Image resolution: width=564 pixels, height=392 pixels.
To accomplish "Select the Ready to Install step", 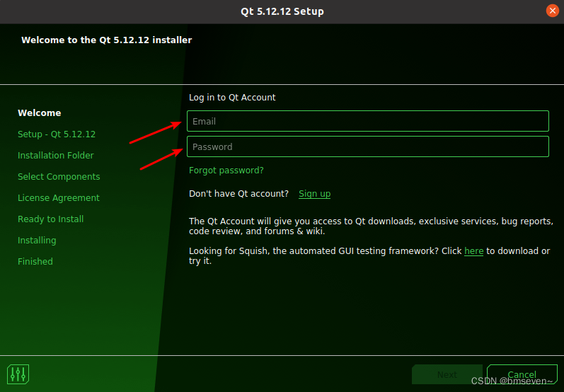I will (x=51, y=219).
